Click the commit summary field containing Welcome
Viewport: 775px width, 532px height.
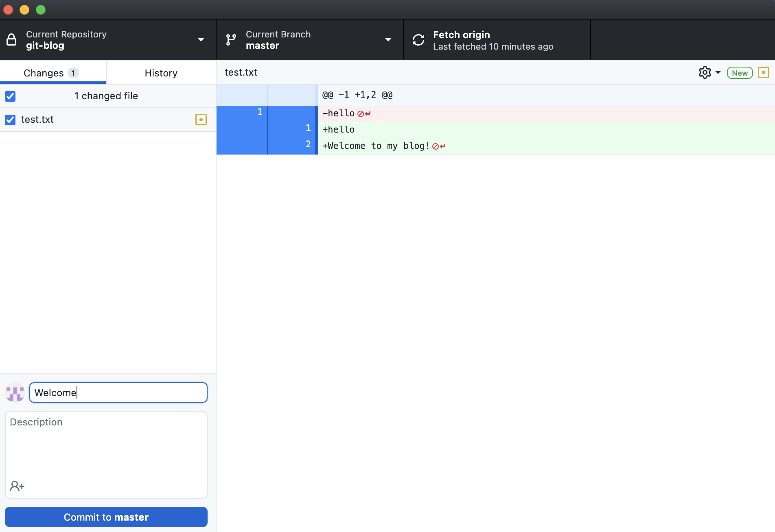[118, 392]
